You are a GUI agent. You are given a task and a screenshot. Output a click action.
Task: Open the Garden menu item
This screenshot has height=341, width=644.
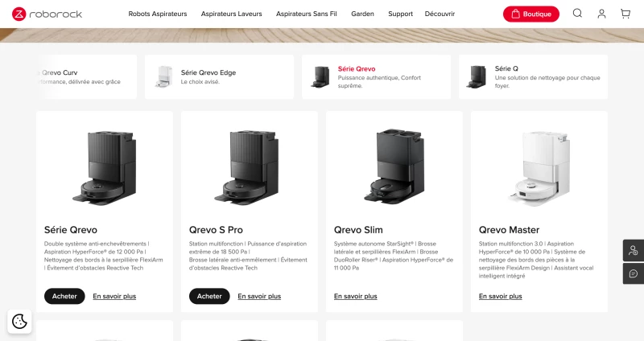pos(363,14)
